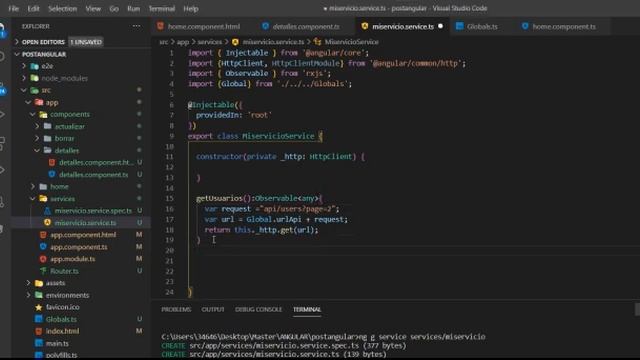Open Explorer more actions ellipsis
Image resolution: width=640 pixels, height=360 pixels.
tap(136, 26)
